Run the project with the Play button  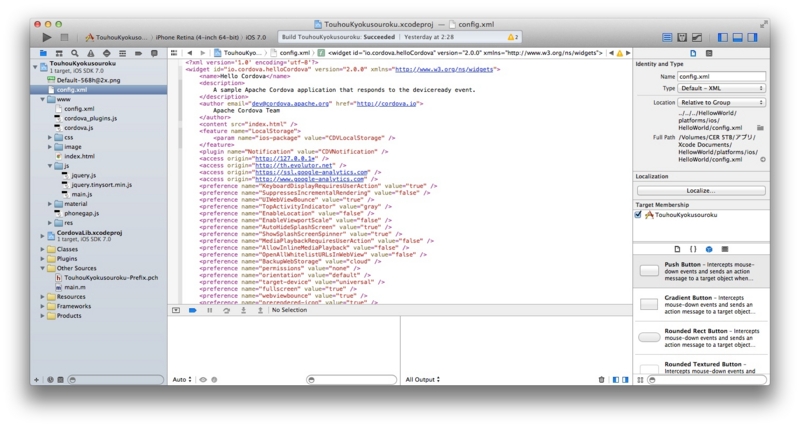click(x=46, y=37)
